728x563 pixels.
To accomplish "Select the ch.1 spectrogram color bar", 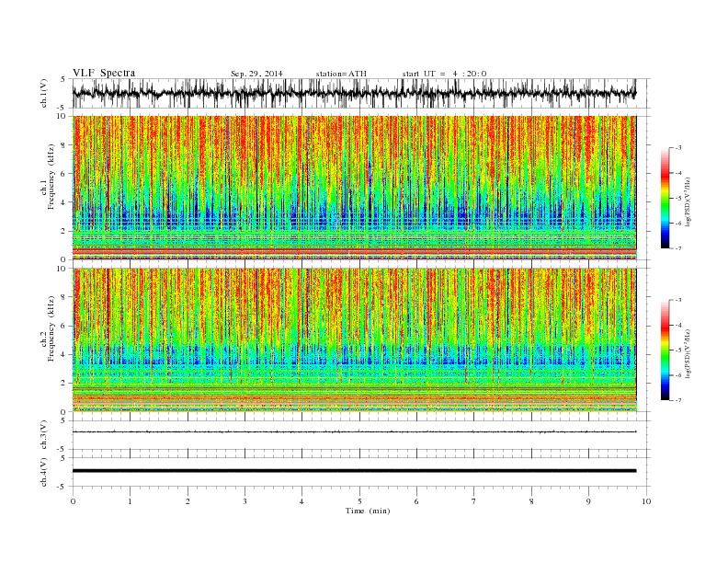I will [x=665, y=198].
